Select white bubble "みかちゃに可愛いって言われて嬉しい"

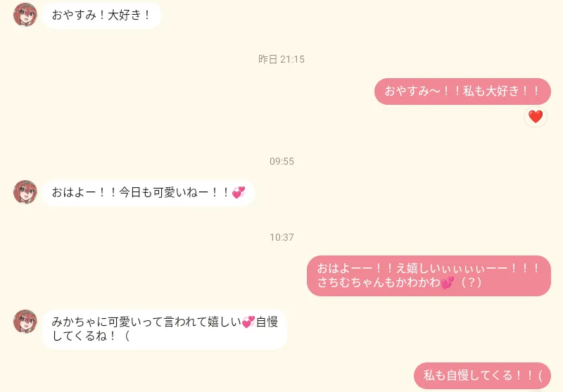[x=165, y=329]
